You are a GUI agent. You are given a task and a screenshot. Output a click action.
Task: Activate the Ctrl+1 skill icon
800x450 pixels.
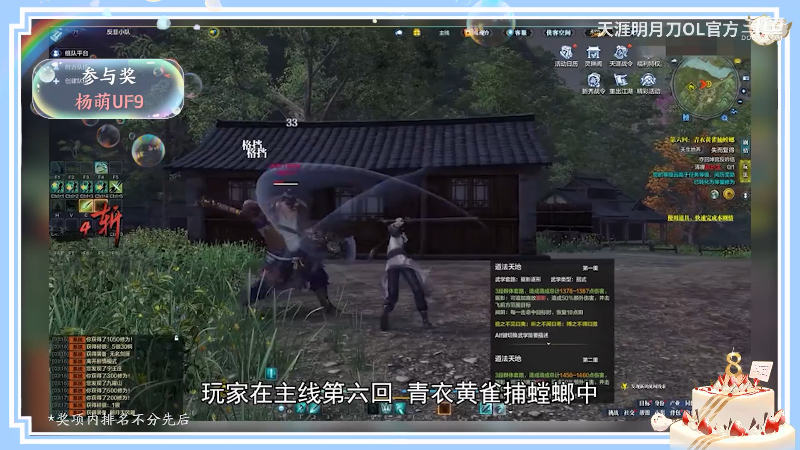57,187
